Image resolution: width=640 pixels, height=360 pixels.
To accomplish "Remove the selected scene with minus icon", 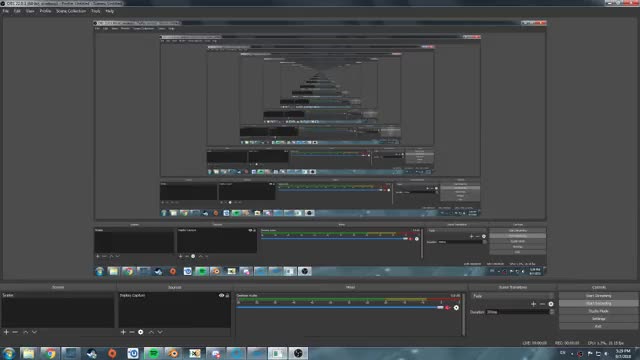I will (15, 332).
